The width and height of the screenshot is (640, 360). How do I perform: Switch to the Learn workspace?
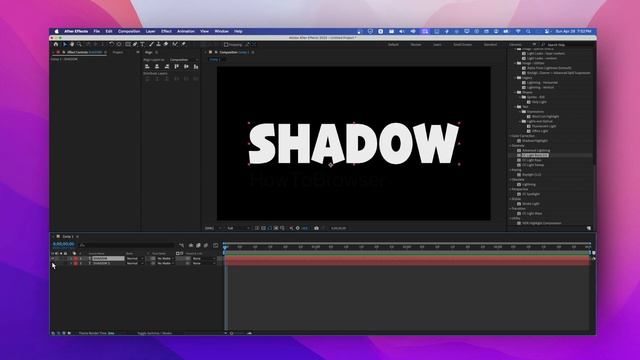pos(437,44)
